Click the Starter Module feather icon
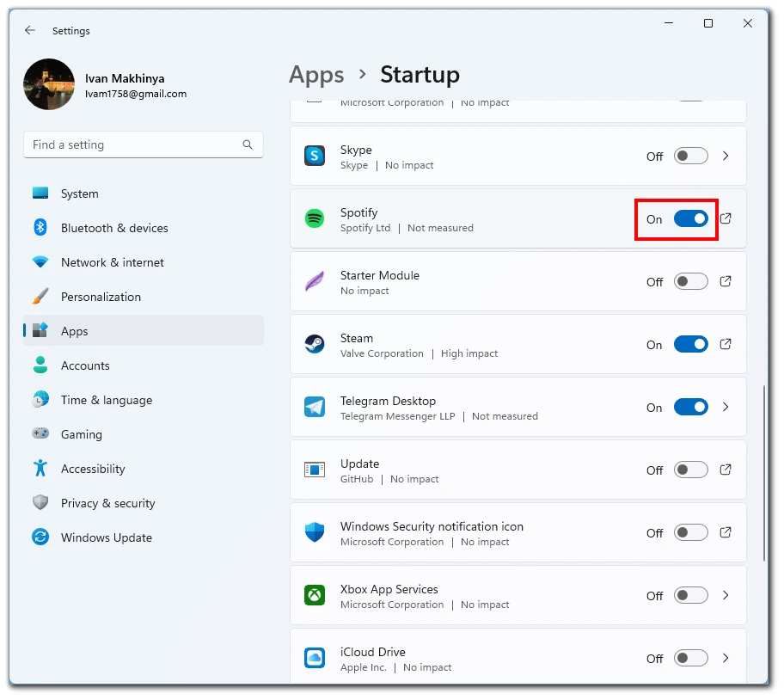784x700 pixels. click(x=315, y=281)
